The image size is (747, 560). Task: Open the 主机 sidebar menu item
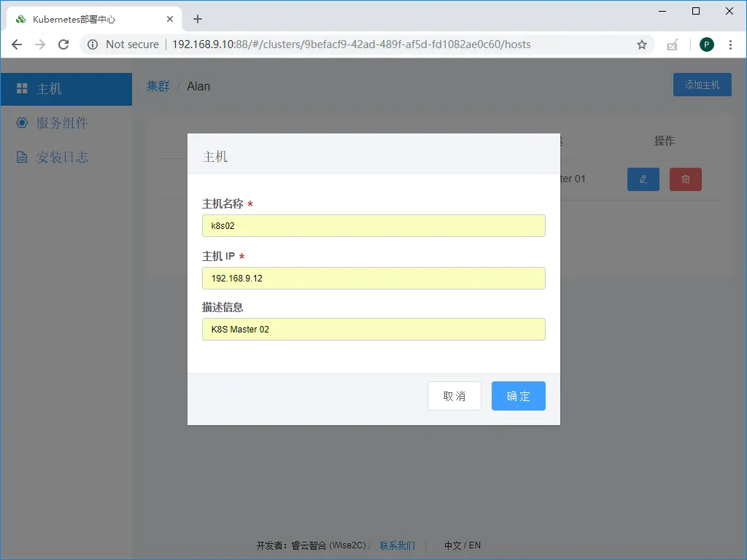66,89
